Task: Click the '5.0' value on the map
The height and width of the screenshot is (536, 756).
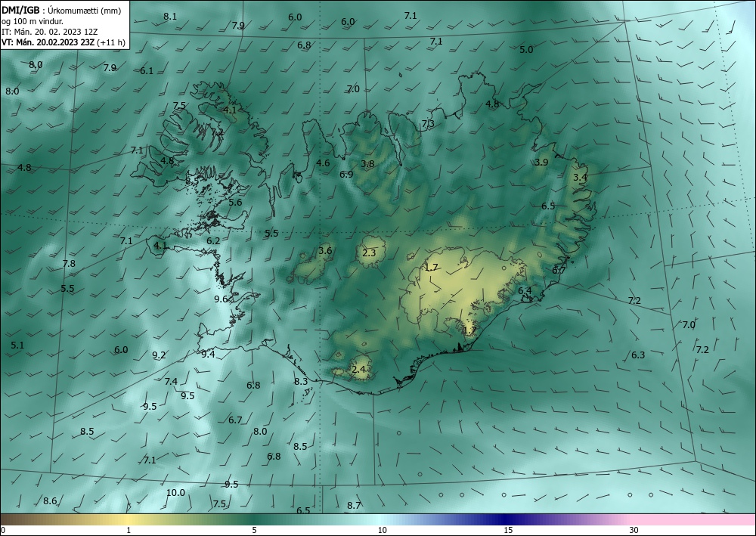Action: point(526,49)
